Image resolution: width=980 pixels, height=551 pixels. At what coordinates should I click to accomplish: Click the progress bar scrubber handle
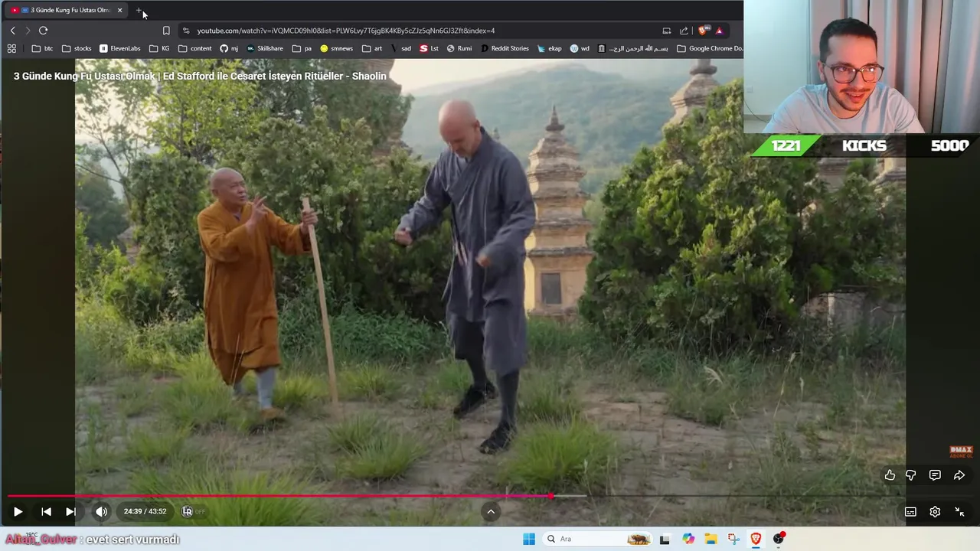click(550, 496)
